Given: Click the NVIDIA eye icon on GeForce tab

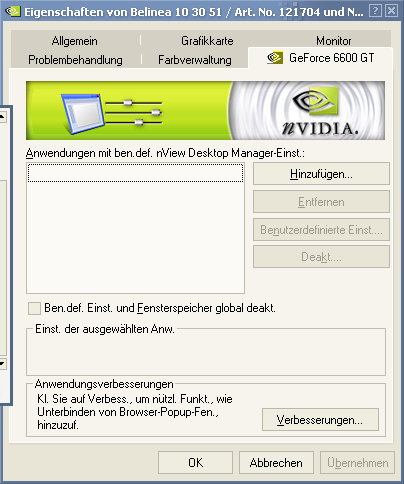Looking at the screenshot, I should click(275, 58).
